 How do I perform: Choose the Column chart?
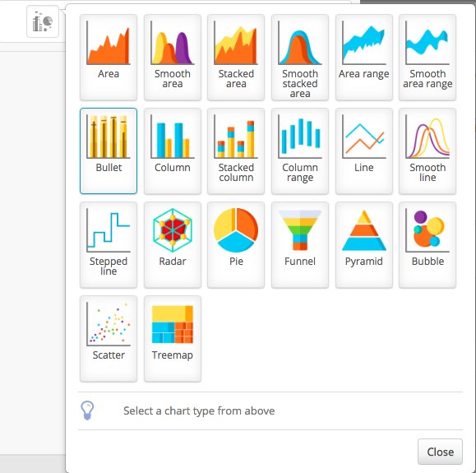coord(173,151)
